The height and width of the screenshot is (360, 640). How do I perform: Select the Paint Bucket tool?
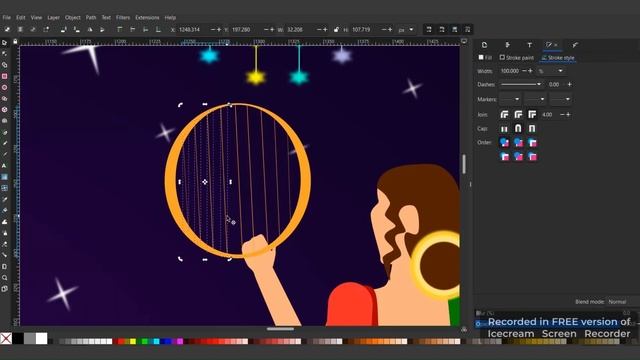(x=4, y=210)
